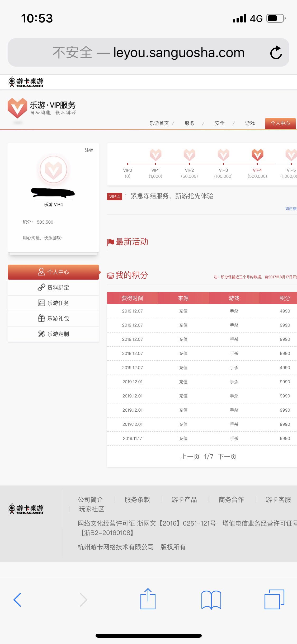Image resolution: width=297 pixels, height=644 pixels.
Task: Click the red VIP 4 badge label
Action: (x=115, y=196)
